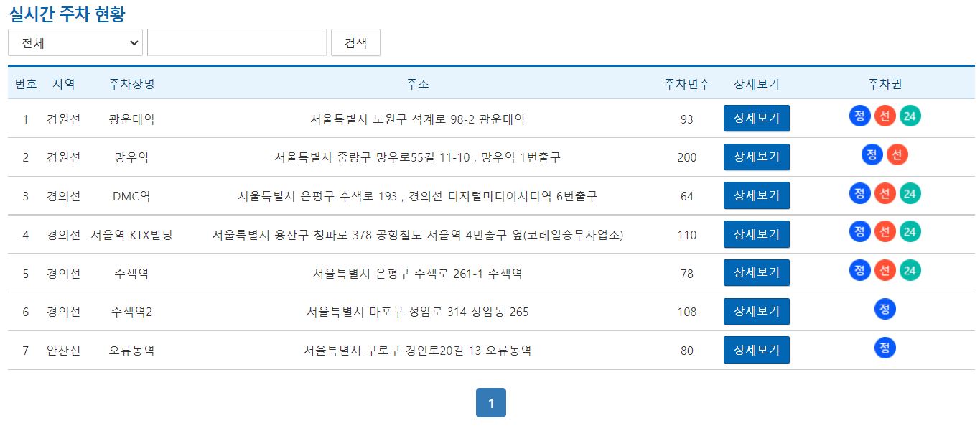980x426 pixels.
Task: Click the red 선 badge for 수색역
Action: pyautogui.click(x=885, y=270)
